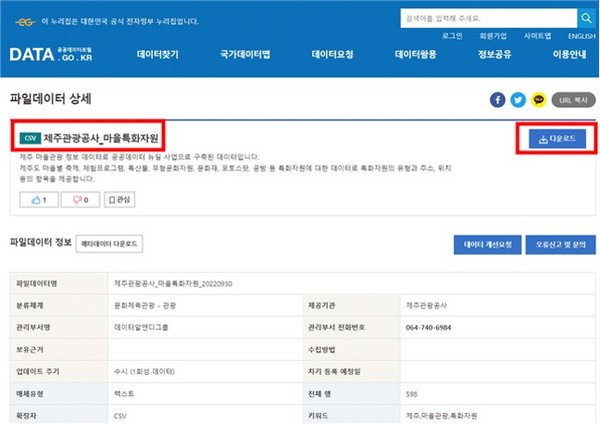Click thumbs-down dislike button
Screen dimensions: 600x425
tap(79, 199)
